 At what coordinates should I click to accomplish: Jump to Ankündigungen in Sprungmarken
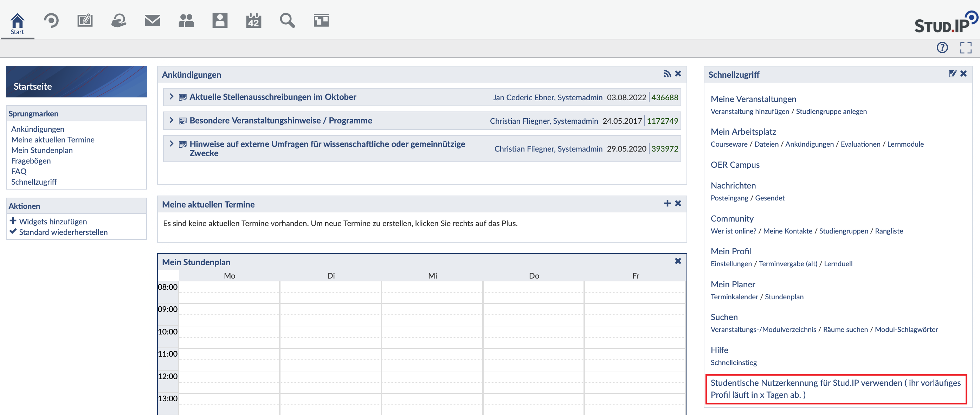point(38,129)
